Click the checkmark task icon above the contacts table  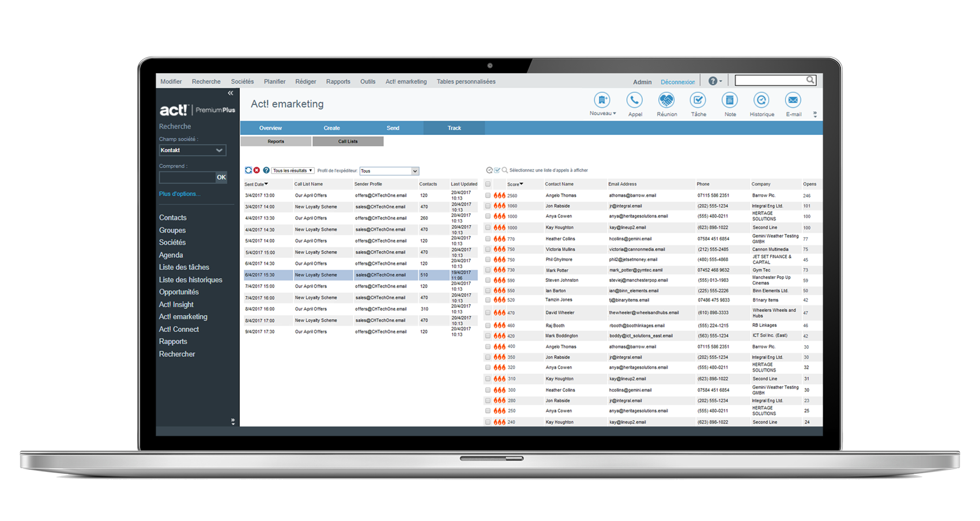pyautogui.click(x=497, y=171)
